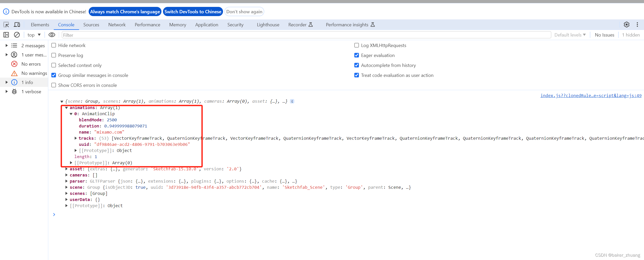
Task: Open the DevTools three-dot menu
Action: click(637, 25)
